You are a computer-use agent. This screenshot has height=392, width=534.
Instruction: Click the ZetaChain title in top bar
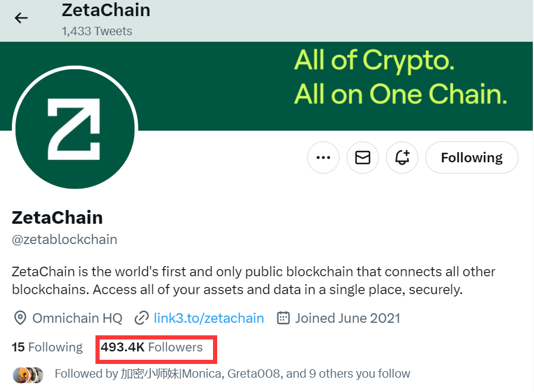106,10
